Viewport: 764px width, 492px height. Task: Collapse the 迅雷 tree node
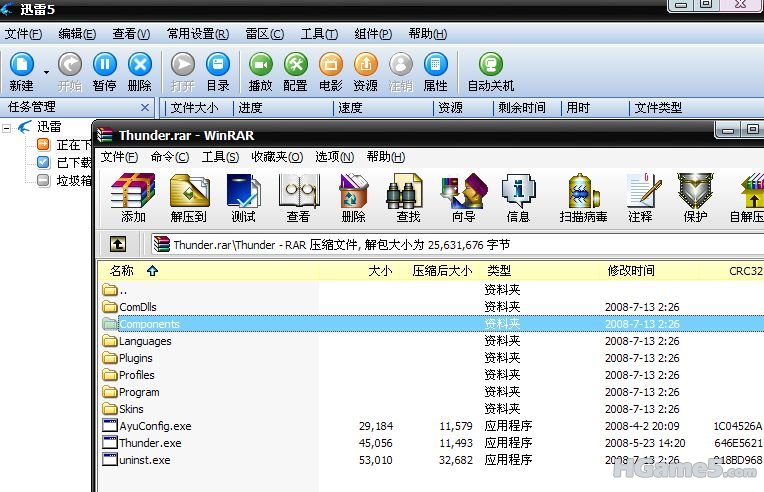point(7,129)
